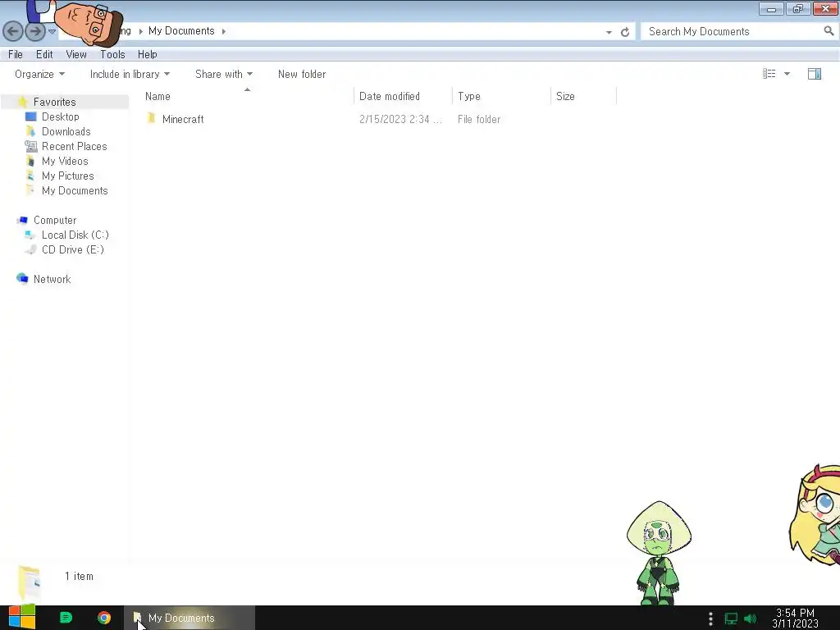
Task: Sort by Date modified column header
Action: point(403,97)
